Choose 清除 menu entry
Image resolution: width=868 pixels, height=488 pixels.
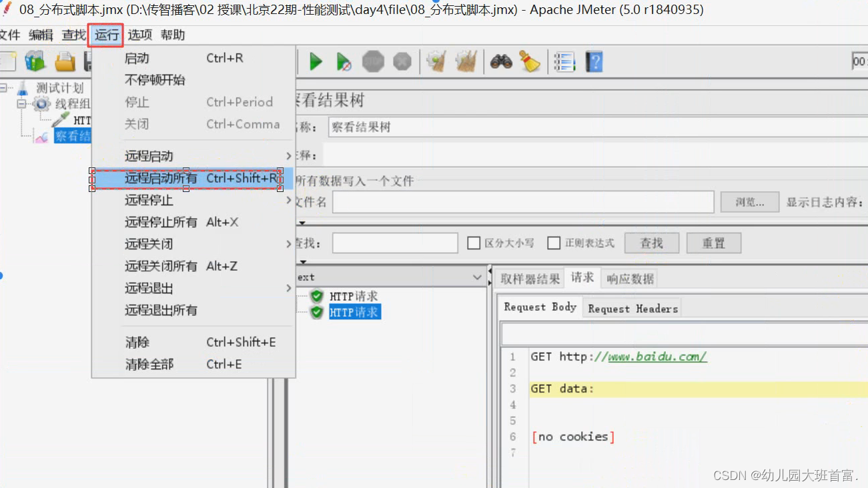click(193, 342)
